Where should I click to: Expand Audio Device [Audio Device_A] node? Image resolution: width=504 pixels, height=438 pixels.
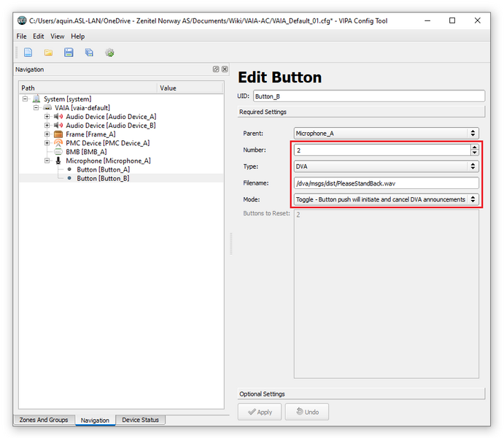click(47, 117)
